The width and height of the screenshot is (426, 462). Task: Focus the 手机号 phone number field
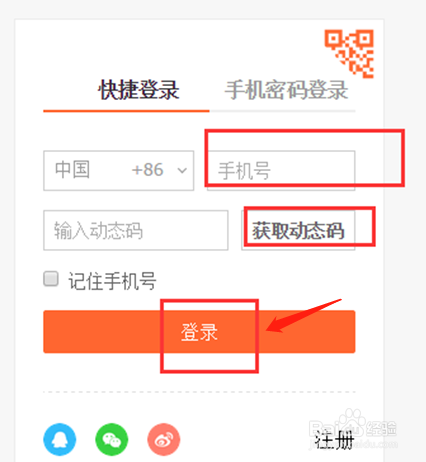(x=281, y=170)
